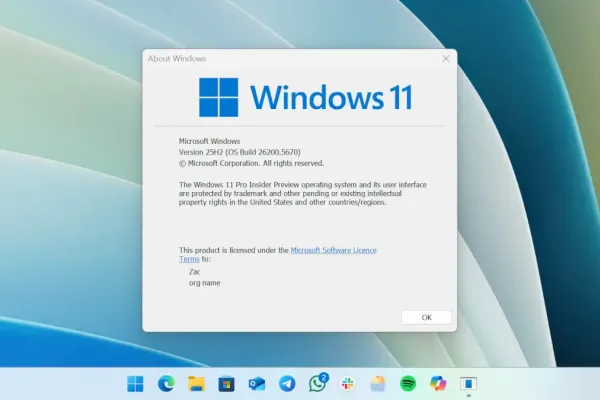The height and width of the screenshot is (400, 600).
Task: Click the Insider Preview trademark paragraph
Action: [303, 193]
